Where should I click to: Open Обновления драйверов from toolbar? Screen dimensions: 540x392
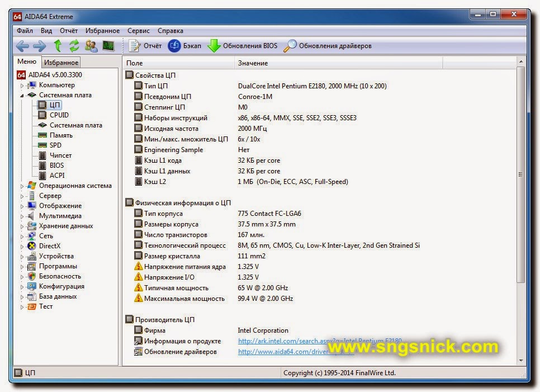(327, 46)
